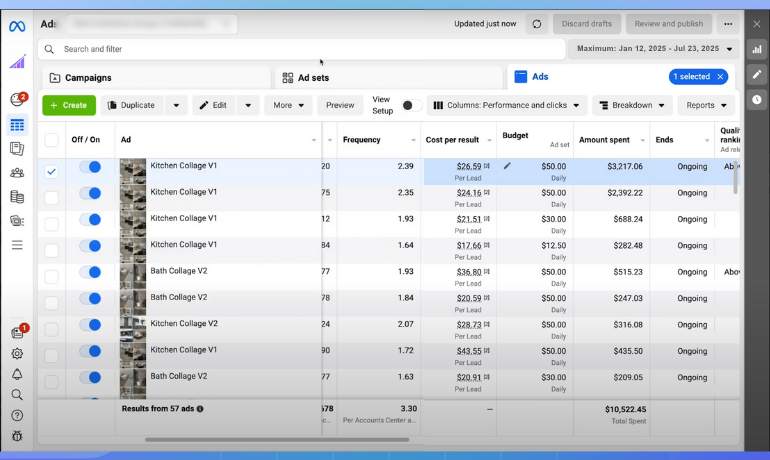
Task: Open the date range dropdown
Action: [x=654, y=49]
